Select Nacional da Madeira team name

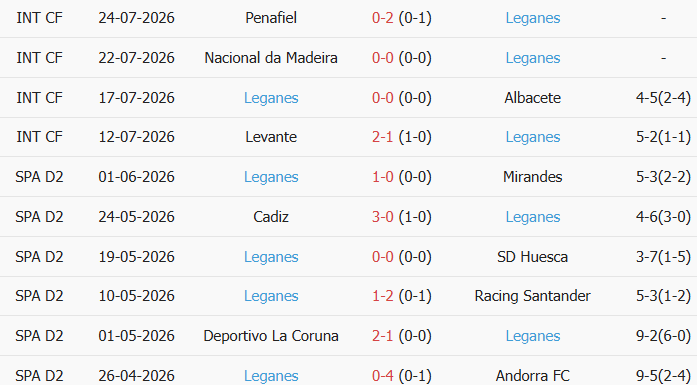point(271,58)
